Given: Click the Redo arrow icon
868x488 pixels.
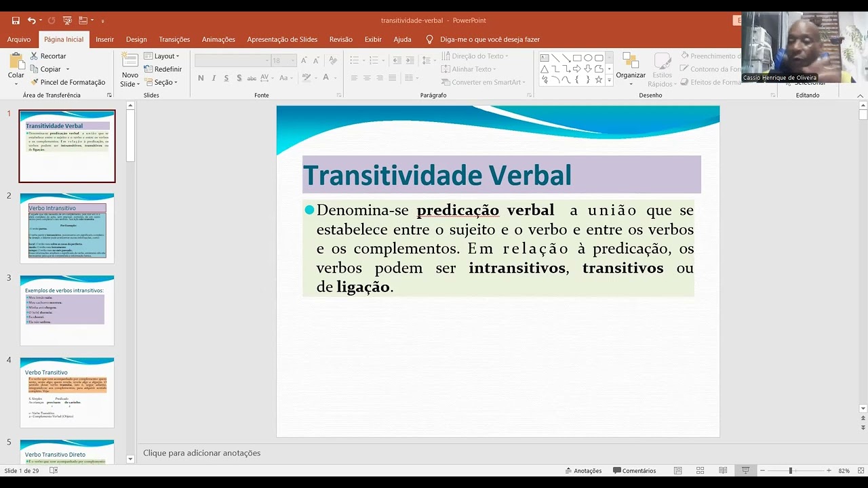Looking at the screenshot, I should 52,20.
